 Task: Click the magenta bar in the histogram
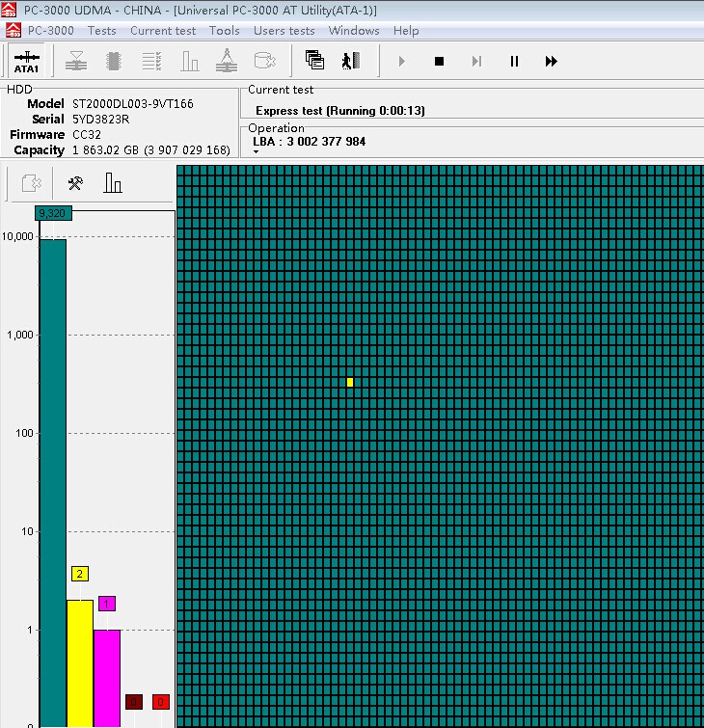point(107,677)
